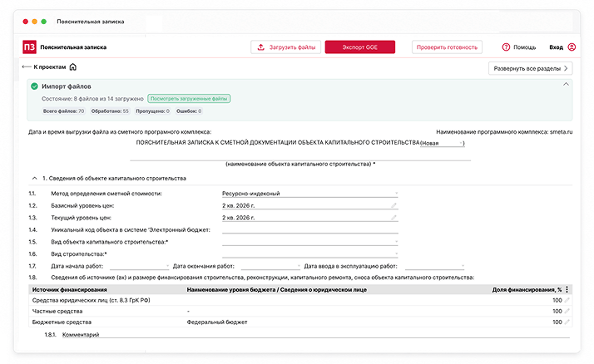The image size is (594, 364).
Task: Click the Текущий уровень цен value field
Action: [x=309, y=218]
